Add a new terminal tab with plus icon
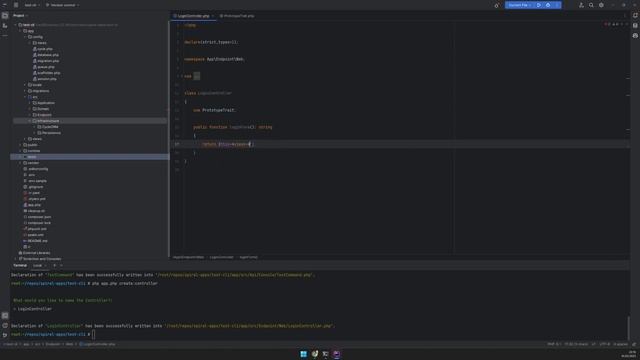This screenshot has height=360, width=640. 54,265
